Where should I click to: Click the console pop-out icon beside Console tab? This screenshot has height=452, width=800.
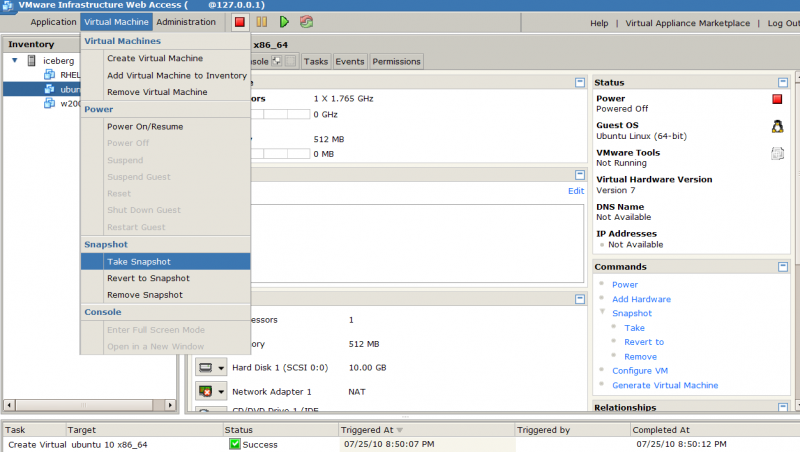[x=277, y=61]
